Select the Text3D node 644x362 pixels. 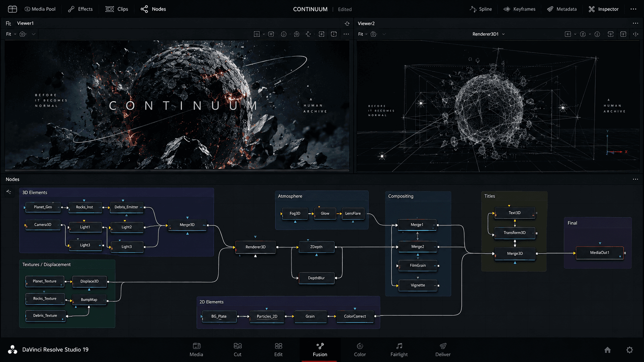[x=515, y=213]
